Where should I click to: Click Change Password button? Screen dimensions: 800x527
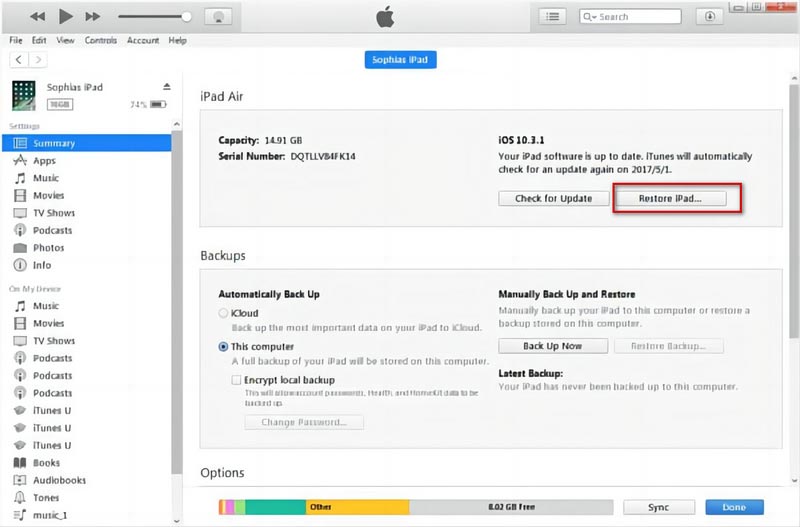304,422
